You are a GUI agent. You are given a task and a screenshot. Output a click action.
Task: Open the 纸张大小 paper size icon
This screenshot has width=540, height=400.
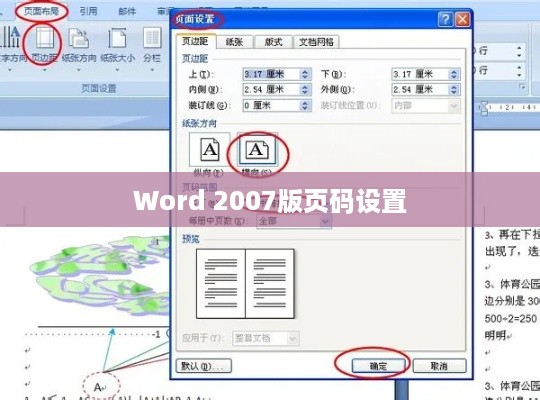(x=117, y=39)
